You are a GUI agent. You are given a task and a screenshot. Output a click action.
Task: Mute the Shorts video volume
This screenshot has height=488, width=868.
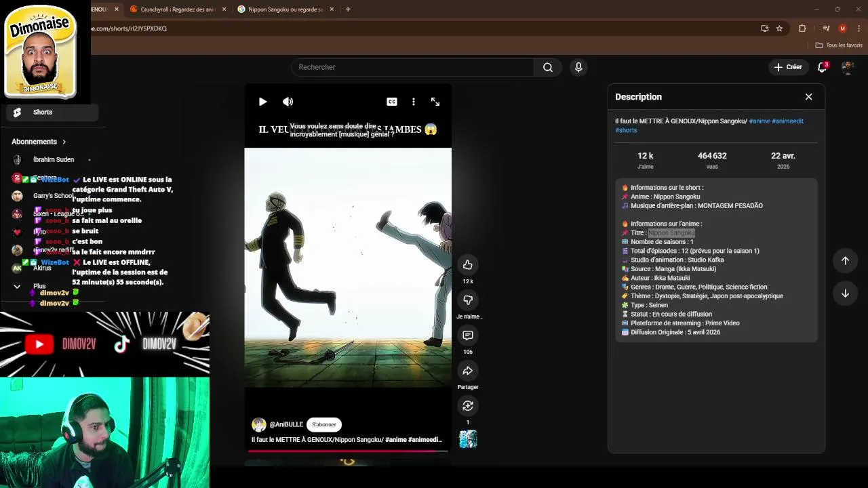[288, 102]
